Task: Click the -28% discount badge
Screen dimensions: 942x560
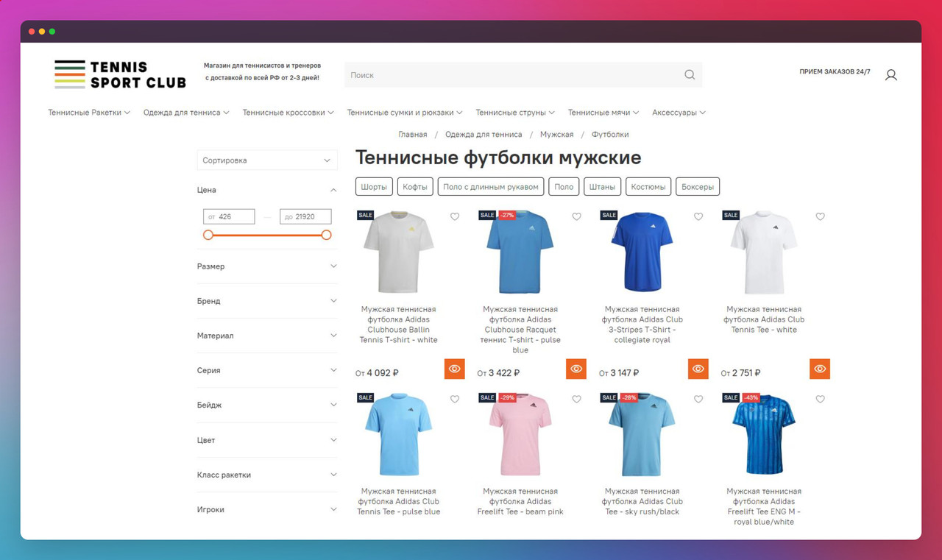Action: (628, 397)
